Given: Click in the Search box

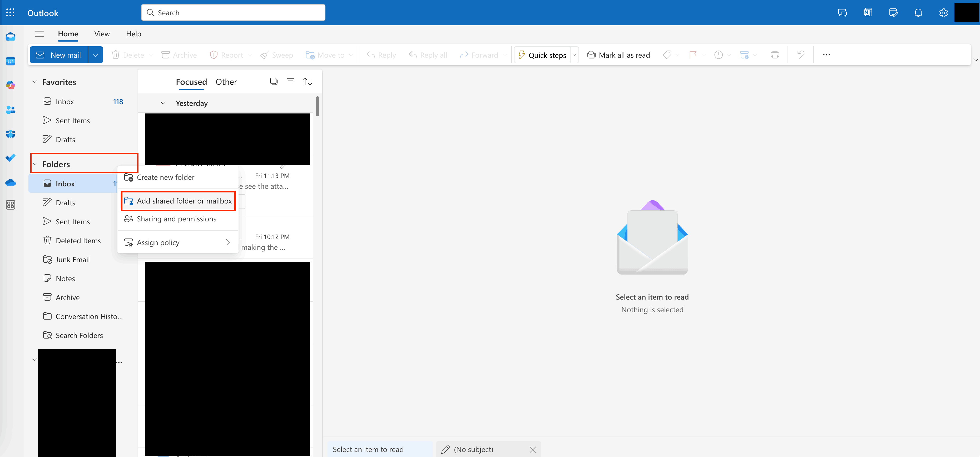Looking at the screenshot, I should tap(233, 13).
